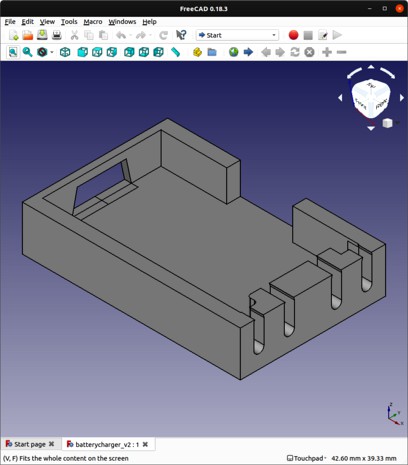
Task: Open the View menu
Action: point(47,22)
